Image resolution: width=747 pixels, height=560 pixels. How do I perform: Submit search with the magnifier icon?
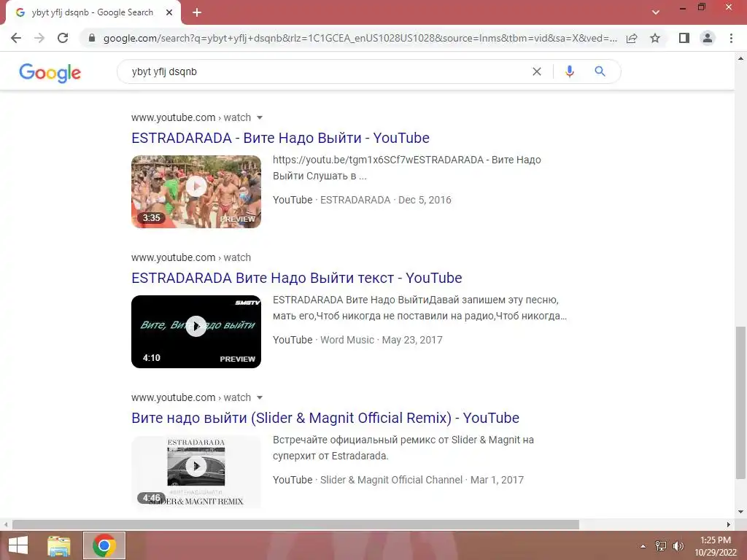point(600,71)
